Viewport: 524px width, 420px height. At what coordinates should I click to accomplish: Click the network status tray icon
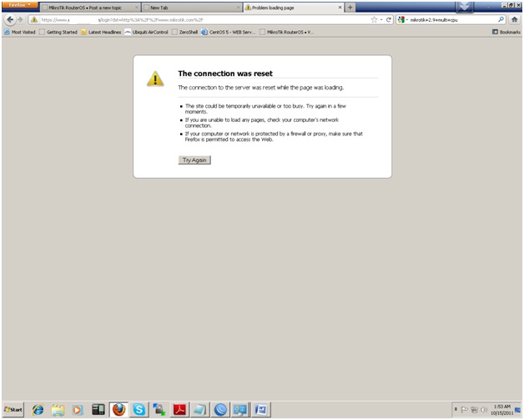click(474, 410)
